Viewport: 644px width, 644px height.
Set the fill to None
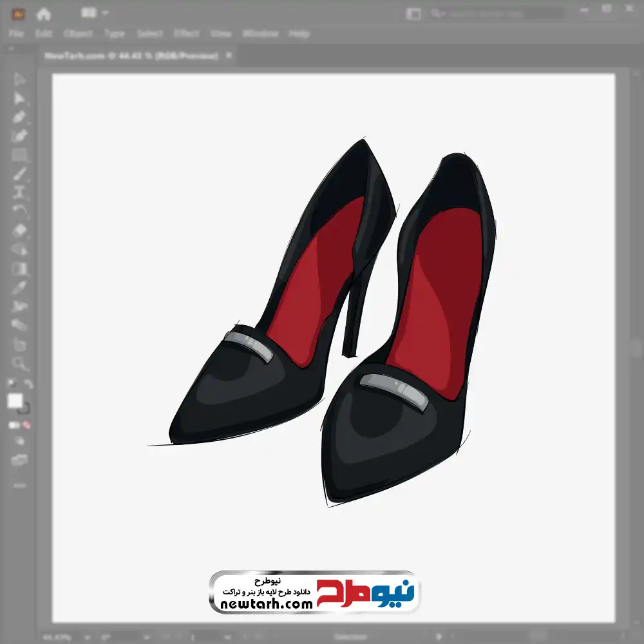28,426
